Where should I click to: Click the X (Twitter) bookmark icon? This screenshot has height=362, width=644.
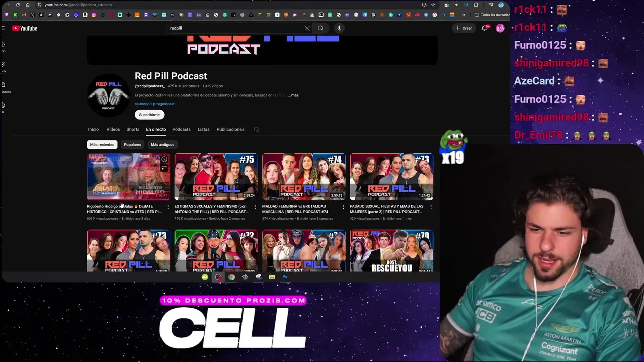click(x=33, y=15)
